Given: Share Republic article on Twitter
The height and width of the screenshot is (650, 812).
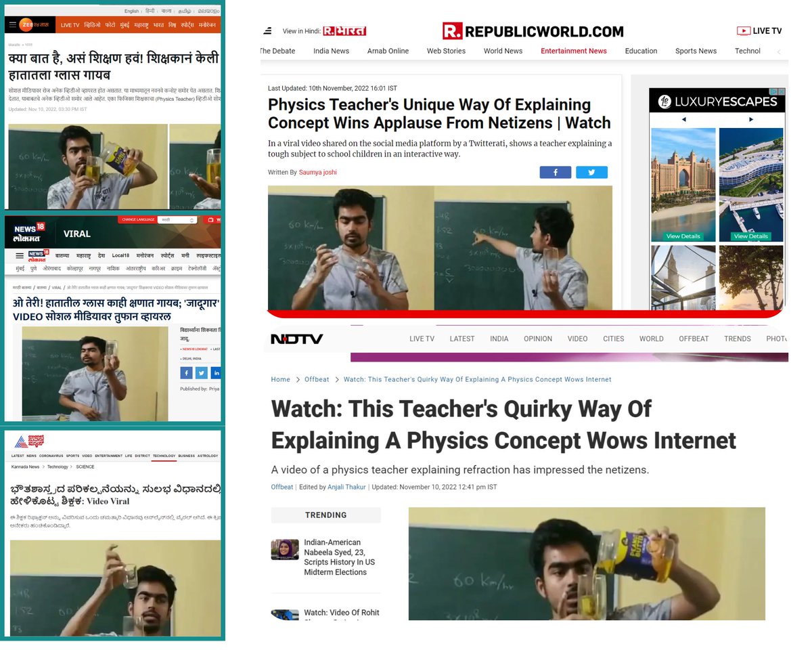Looking at the screenshot, I should tap(591, 172).
